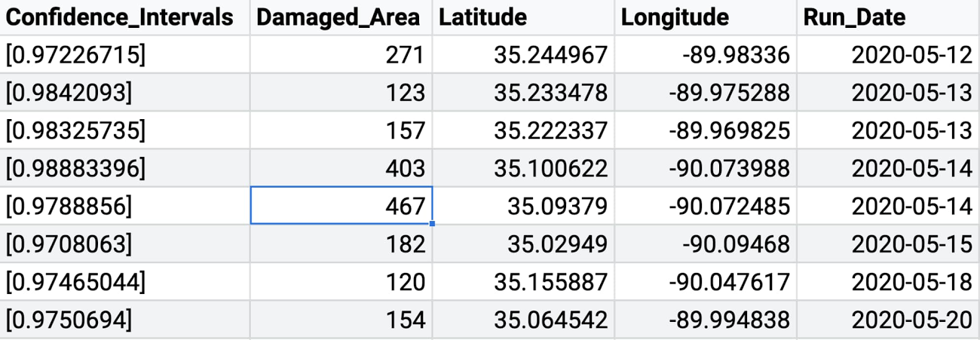Click cell containing [0.97465044]
The image size is (980, 340).
click(124, 281)
